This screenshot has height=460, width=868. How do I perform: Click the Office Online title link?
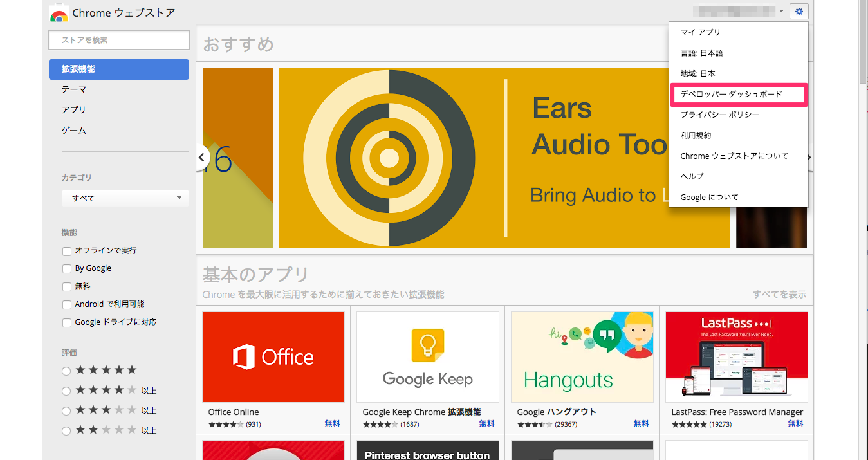(x=234, y=412)
